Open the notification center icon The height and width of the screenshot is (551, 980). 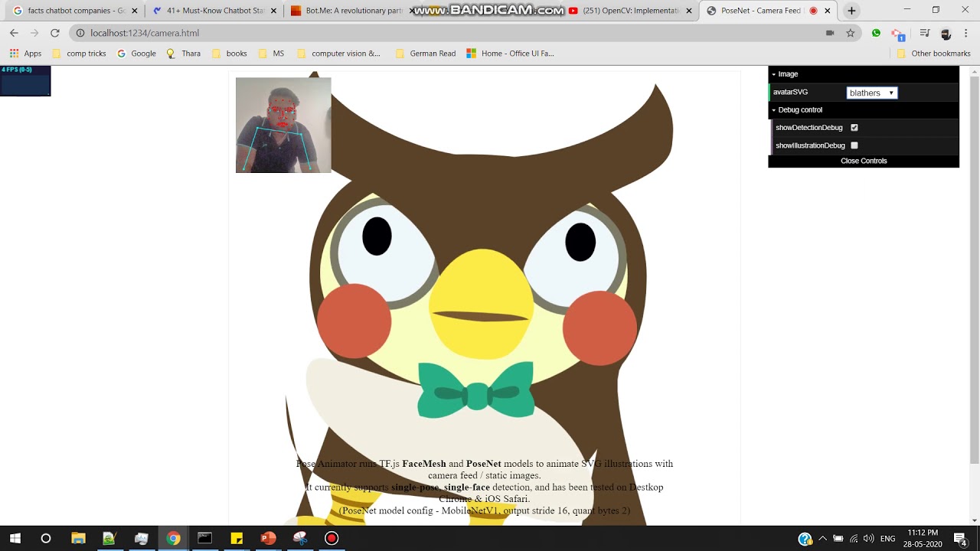pos(960,539)
